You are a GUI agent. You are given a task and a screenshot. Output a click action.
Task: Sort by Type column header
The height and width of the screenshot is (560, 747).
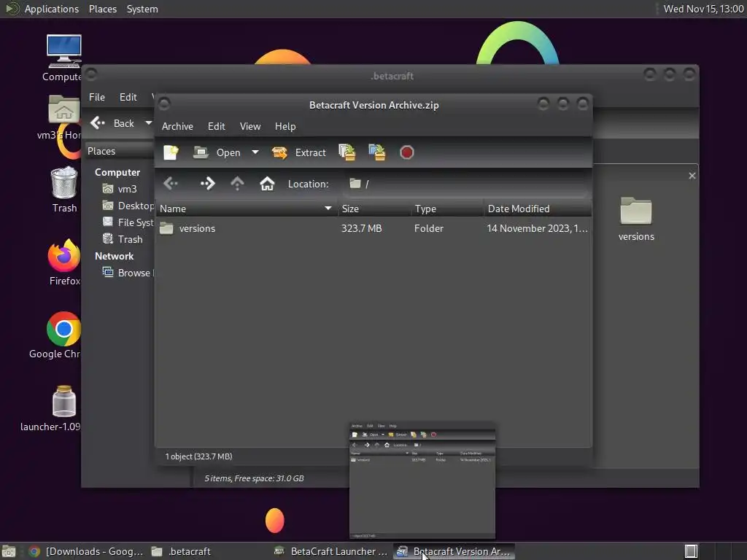pyautogui.click(x=447, y=209)
